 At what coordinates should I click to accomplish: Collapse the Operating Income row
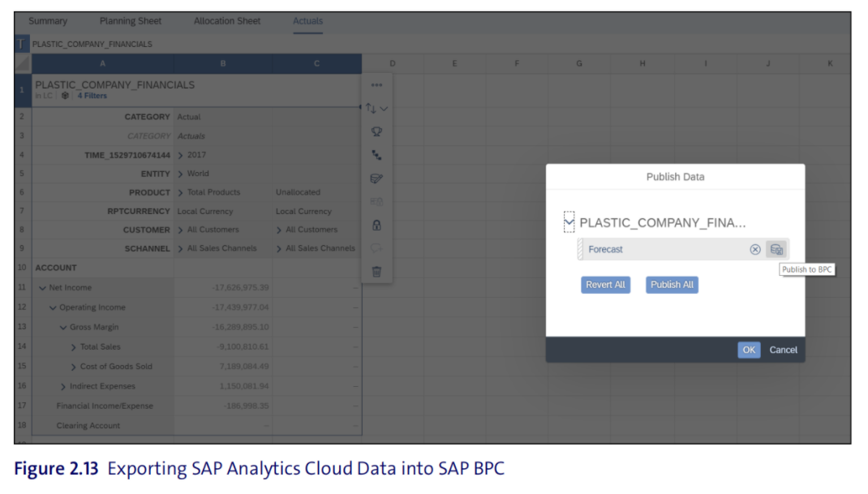[x=53, y=308]
